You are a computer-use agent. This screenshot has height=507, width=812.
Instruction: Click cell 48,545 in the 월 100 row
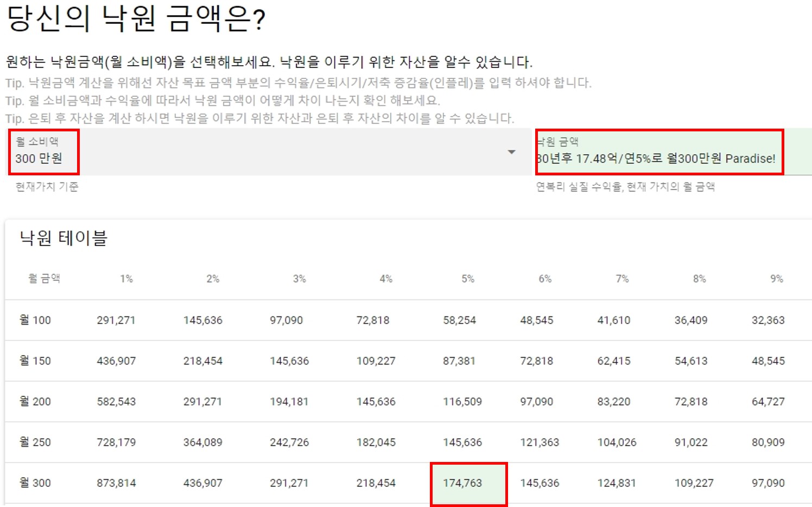pos(537,320)
